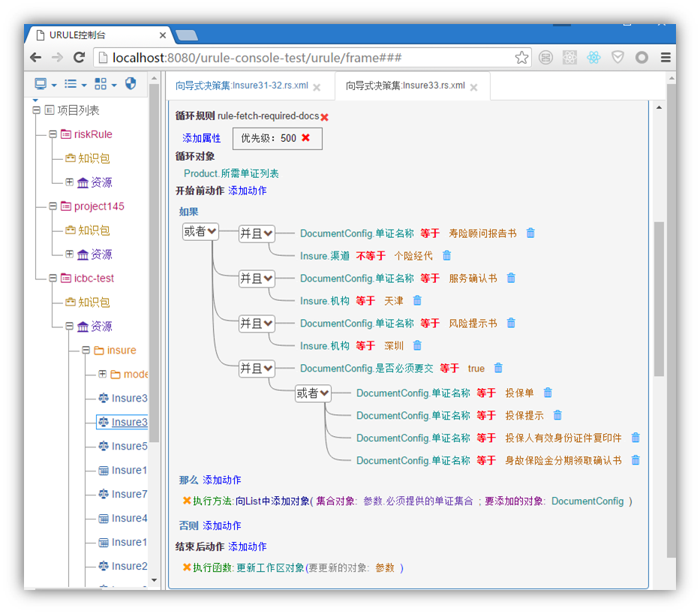Click value 天津 in 机构 condition

pos(394,300)
